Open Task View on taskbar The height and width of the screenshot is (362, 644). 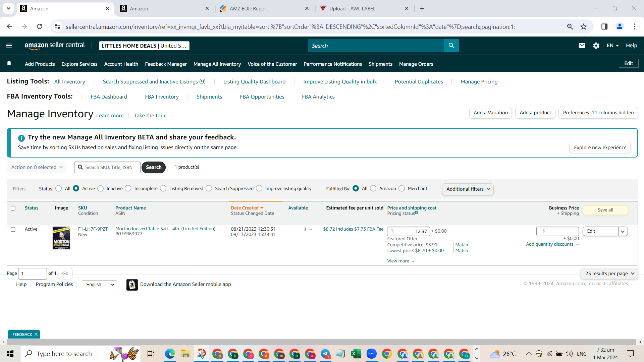pos(151,354)
